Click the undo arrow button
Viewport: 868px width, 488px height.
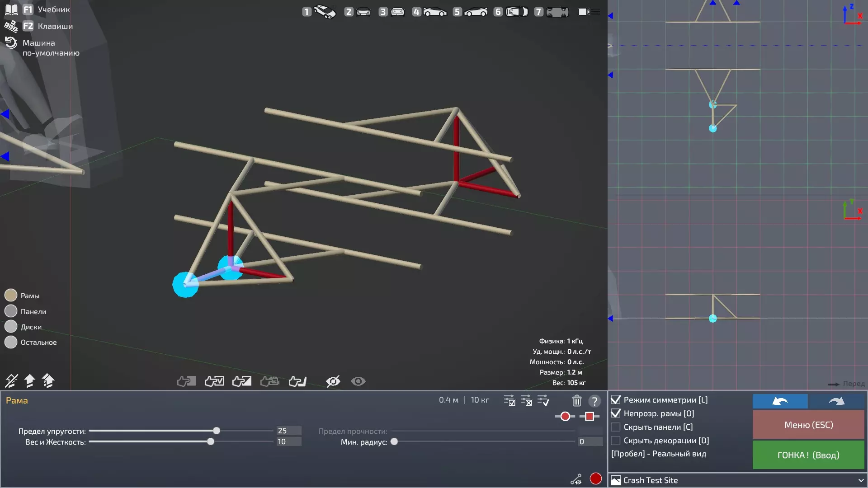pos(780,401)
